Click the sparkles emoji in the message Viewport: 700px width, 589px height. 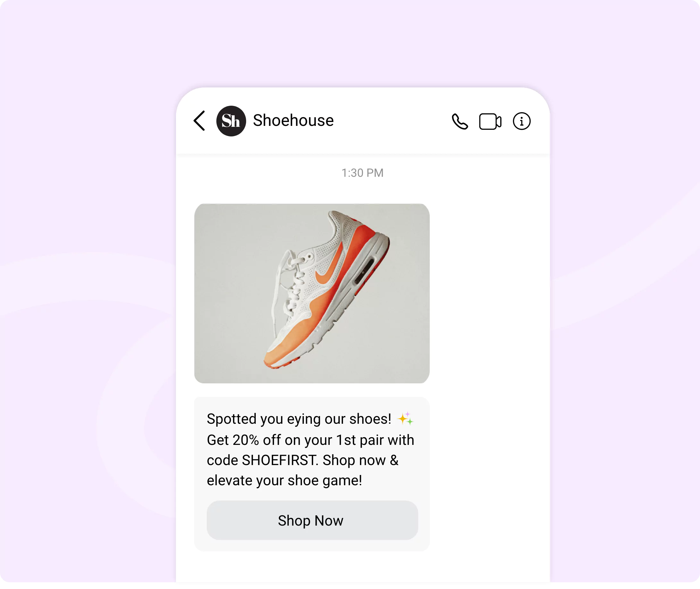coord(405,418)
